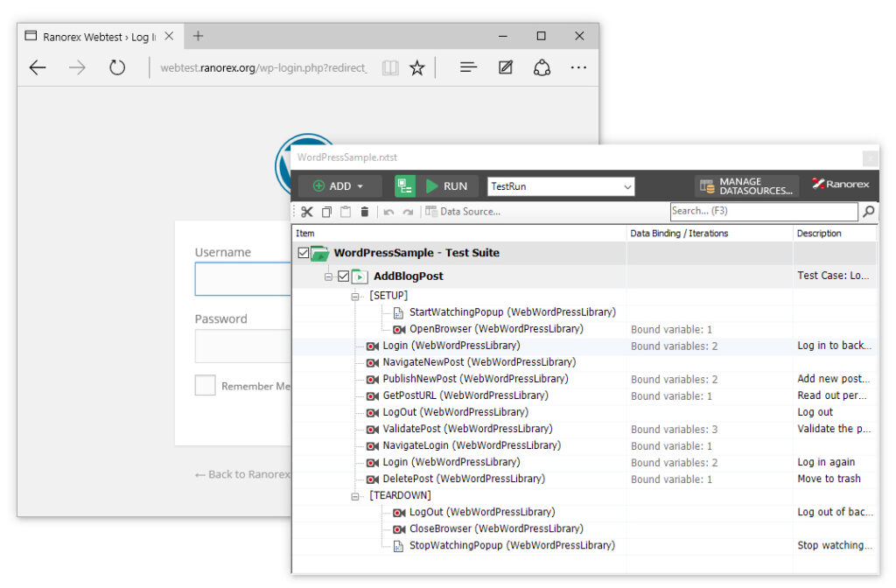The width and height of the screenshot is (896, 588).
Task: Select the Ranorex Webtest browser tab
Action: (x=100, y=37)
